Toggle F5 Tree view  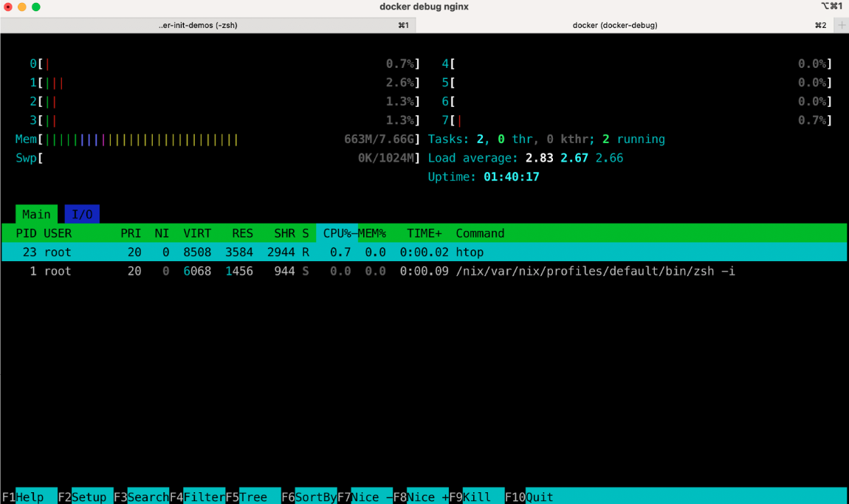pyautogui.click(x=256, y=497)
